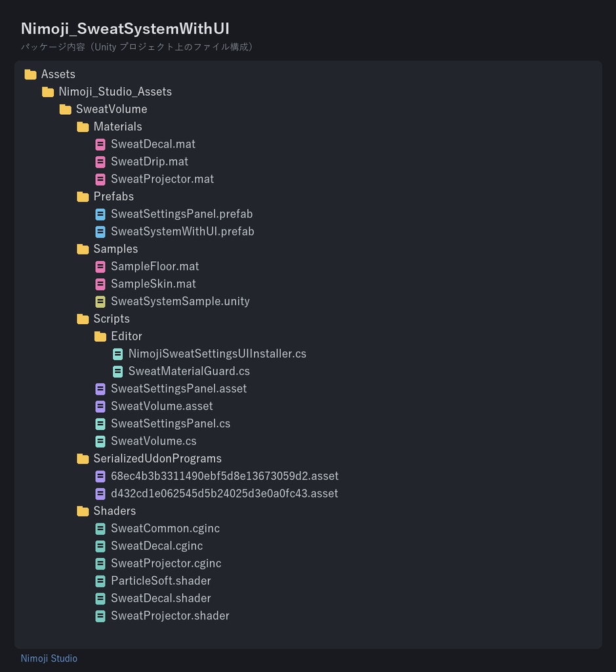This screenshot has height=672, width=616.
Task: Select the SerializedUdonPrograms folder label
Action: point(157,459)
